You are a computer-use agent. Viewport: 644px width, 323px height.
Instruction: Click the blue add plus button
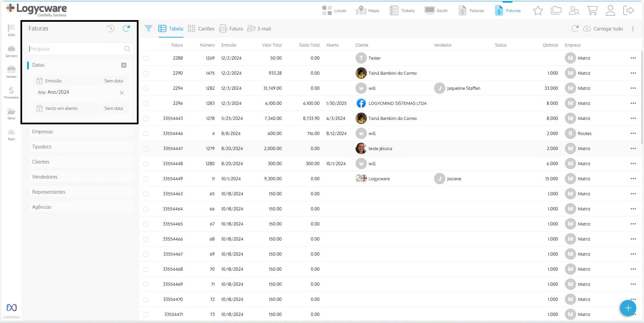click(x=628, y=308)
